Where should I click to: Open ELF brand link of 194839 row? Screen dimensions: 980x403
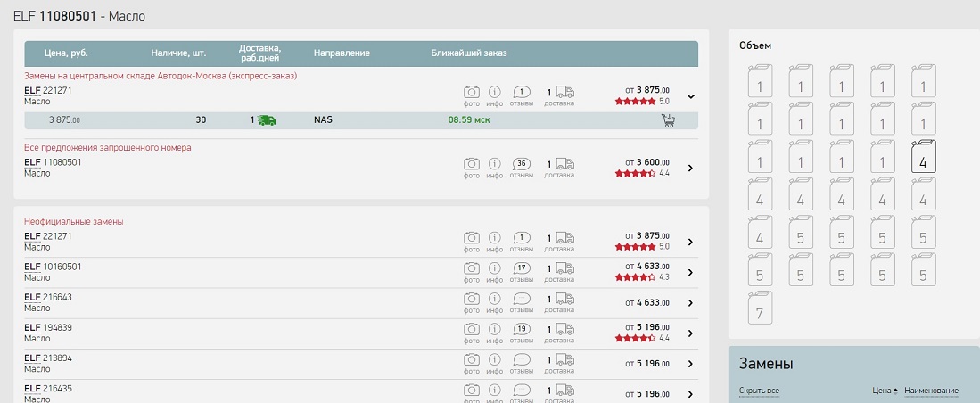pos(32,328)
